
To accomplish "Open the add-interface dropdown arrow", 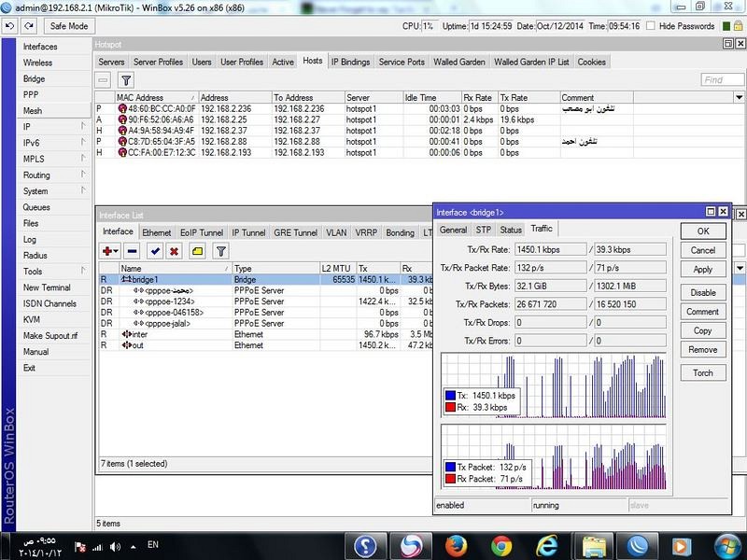I will [116, 251].
